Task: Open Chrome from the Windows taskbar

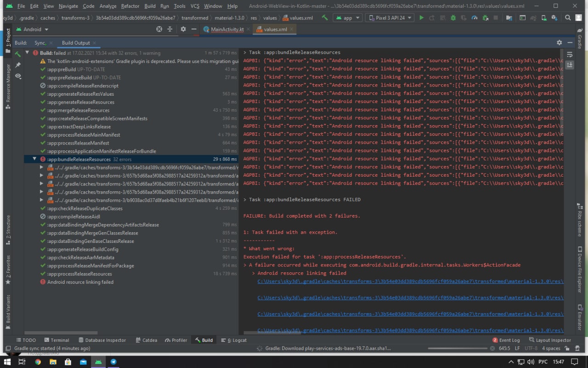Action: click(x=38, y=362)
